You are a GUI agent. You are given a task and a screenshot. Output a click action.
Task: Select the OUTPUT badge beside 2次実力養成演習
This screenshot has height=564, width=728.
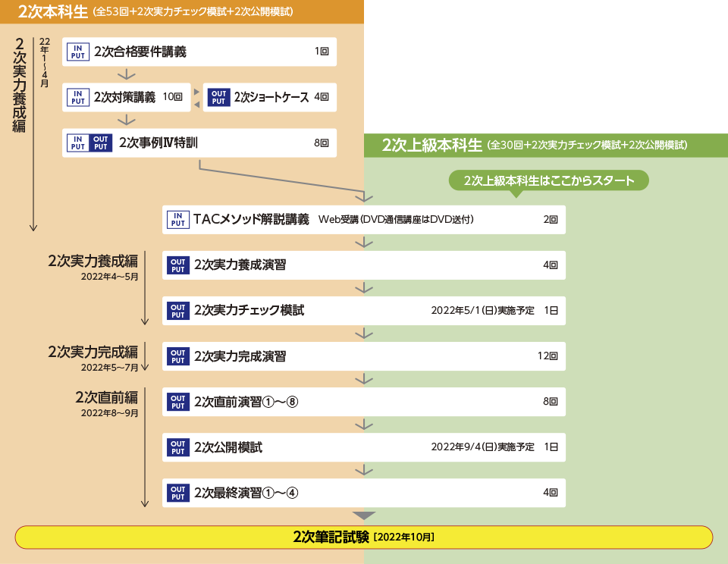click(x=177, y=265)
